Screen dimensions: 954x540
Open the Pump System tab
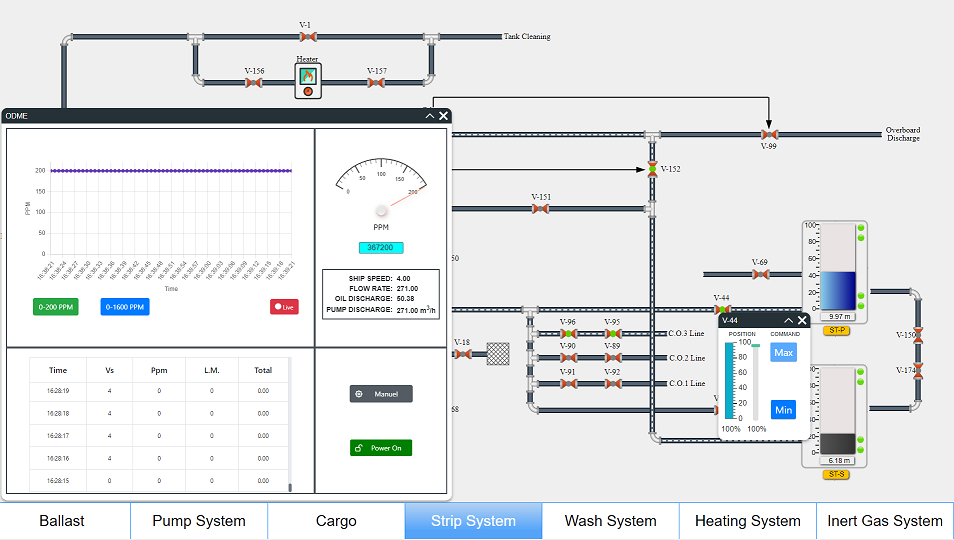[x=199, y=521]
